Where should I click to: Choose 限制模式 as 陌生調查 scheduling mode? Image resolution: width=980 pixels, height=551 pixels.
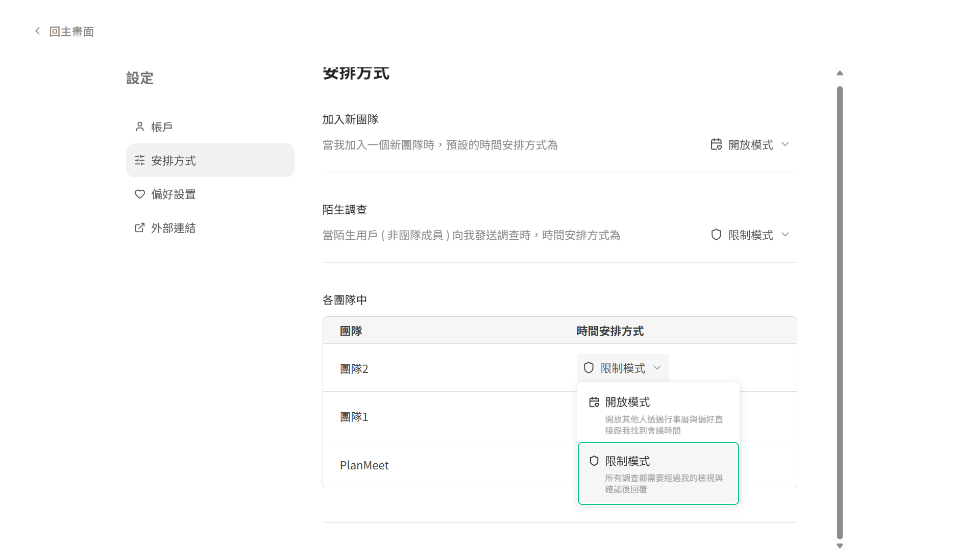(750, 235)
